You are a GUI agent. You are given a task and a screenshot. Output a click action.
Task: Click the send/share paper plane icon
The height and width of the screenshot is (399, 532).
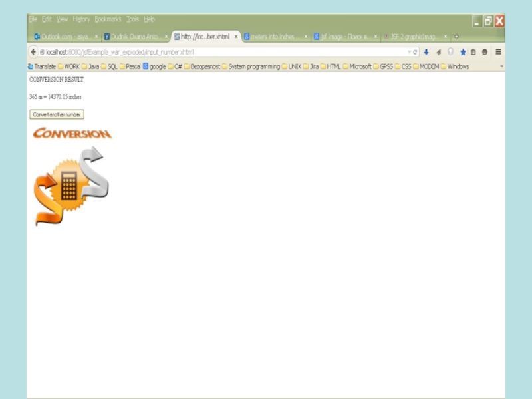[438, 52]
